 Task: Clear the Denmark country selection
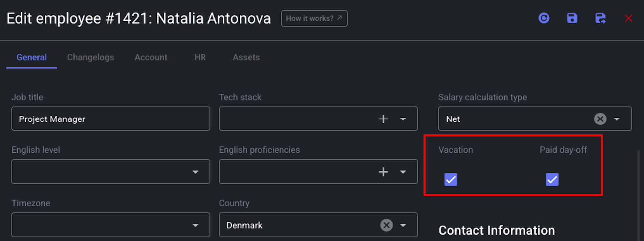[x=386, y=225]
